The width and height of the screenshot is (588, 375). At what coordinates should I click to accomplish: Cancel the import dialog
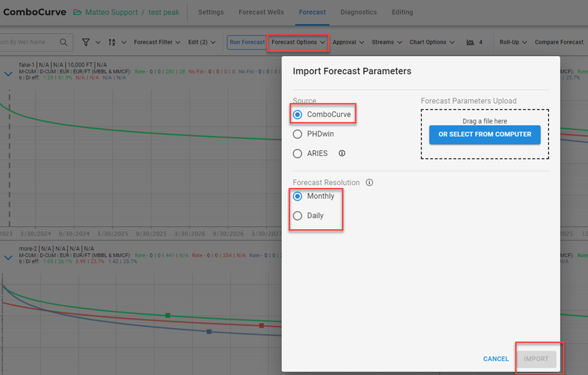[496, 359]
